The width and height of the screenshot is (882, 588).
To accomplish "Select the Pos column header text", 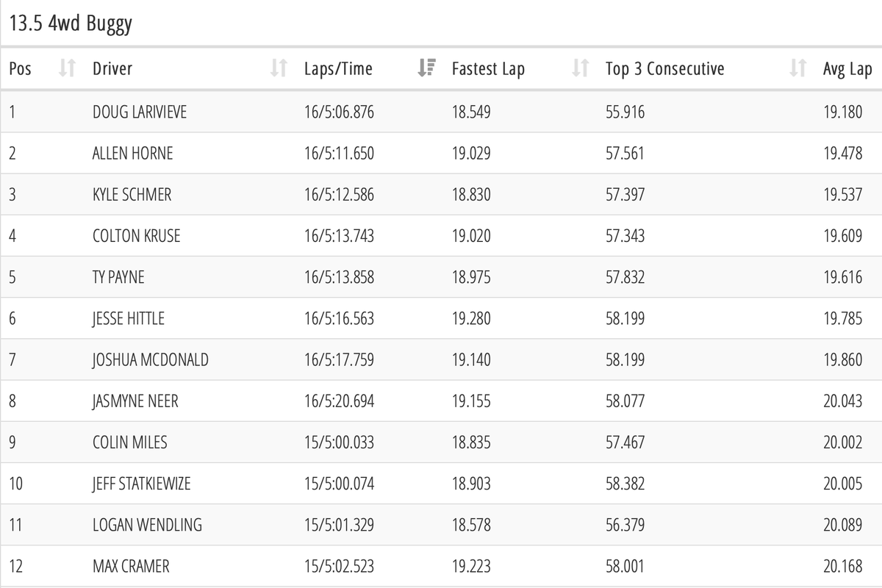I will [20, 69].
